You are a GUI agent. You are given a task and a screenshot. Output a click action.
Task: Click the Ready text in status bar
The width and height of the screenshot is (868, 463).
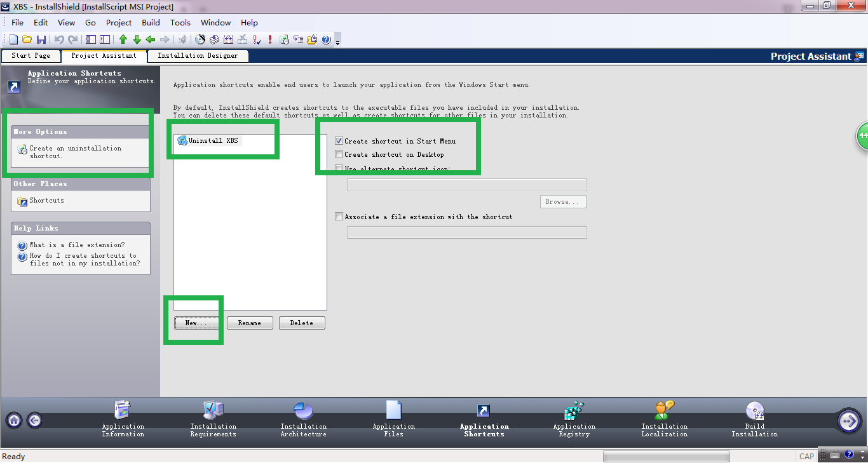click(14, 457)
